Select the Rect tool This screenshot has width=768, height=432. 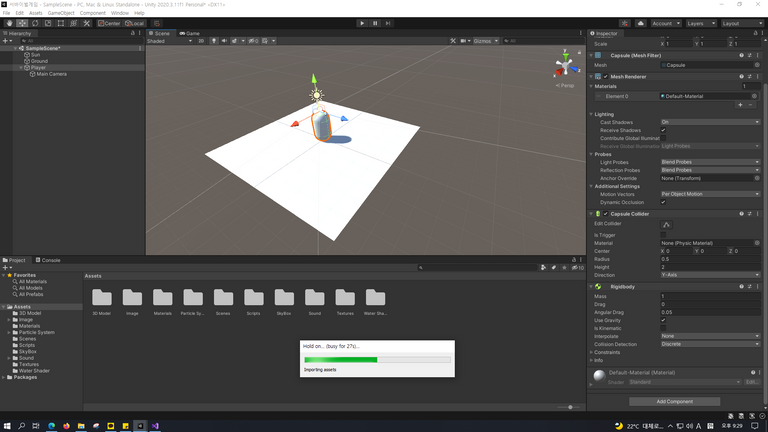[x=61, y=23]
